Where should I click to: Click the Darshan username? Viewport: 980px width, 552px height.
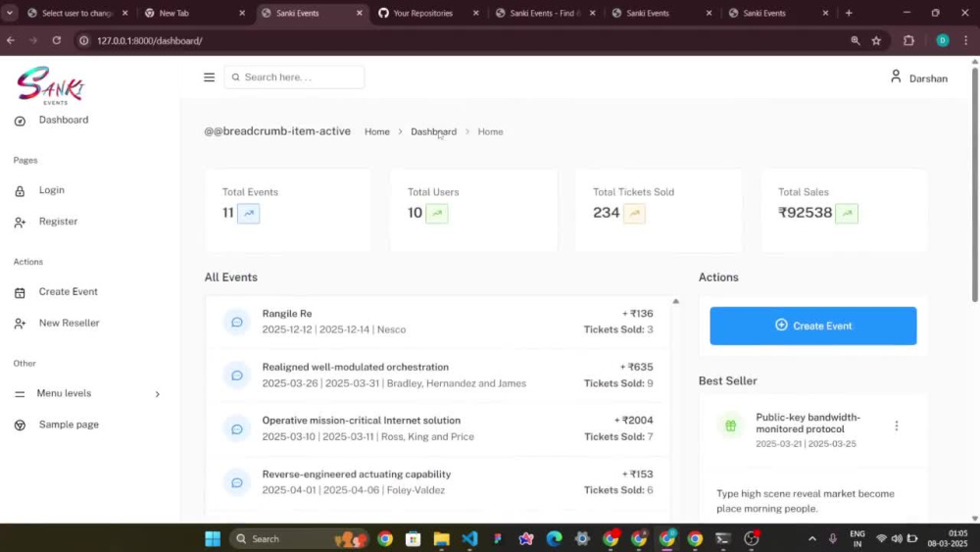[928, 78]
